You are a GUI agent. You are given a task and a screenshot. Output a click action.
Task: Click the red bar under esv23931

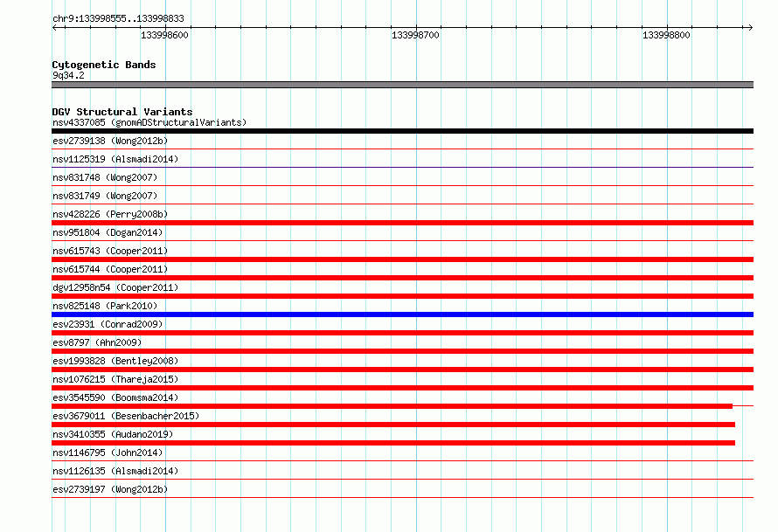(x=402, y=333)
